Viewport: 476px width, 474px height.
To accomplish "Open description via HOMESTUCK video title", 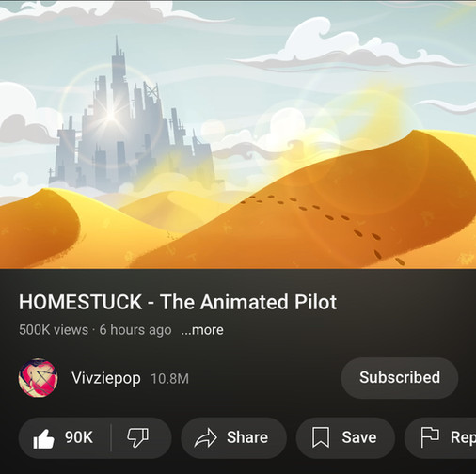I will (178, 302).
